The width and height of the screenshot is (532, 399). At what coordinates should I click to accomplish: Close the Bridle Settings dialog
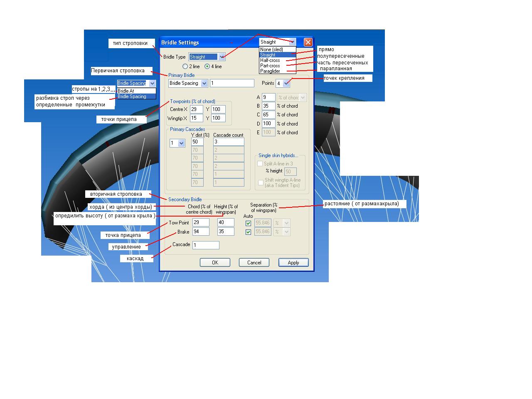tap(308, 42)
